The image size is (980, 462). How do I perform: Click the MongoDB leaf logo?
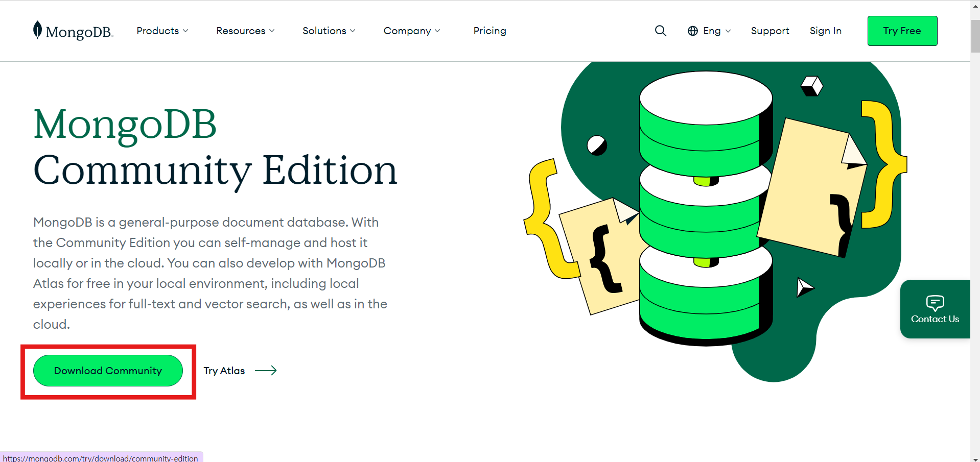[37, 30]
